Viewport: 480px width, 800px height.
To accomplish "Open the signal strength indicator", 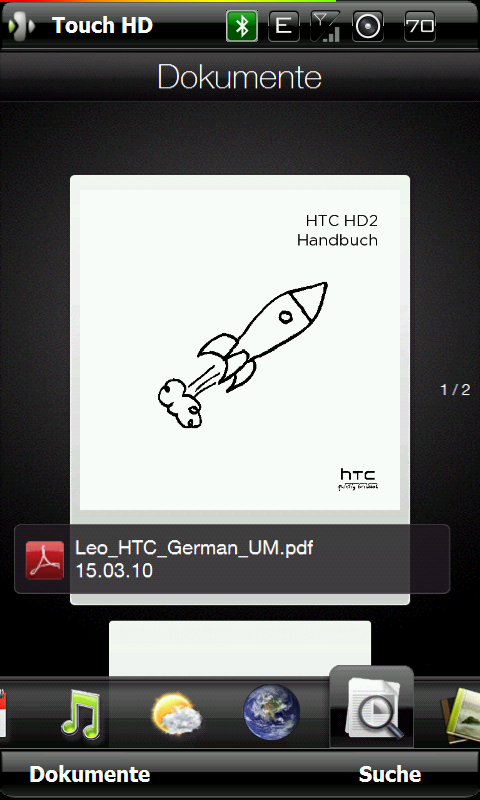I will (326, 27).
